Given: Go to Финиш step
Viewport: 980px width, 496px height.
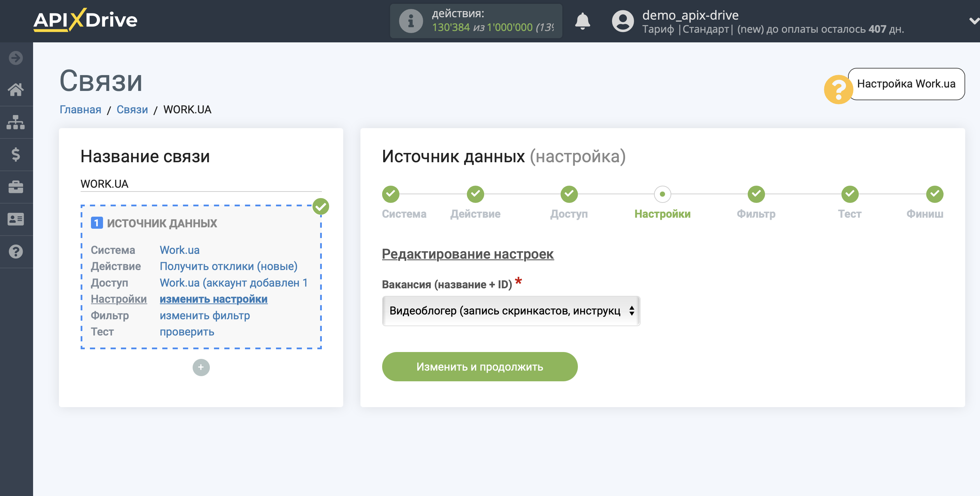Looking at the screenshot, I should point(935,194).
